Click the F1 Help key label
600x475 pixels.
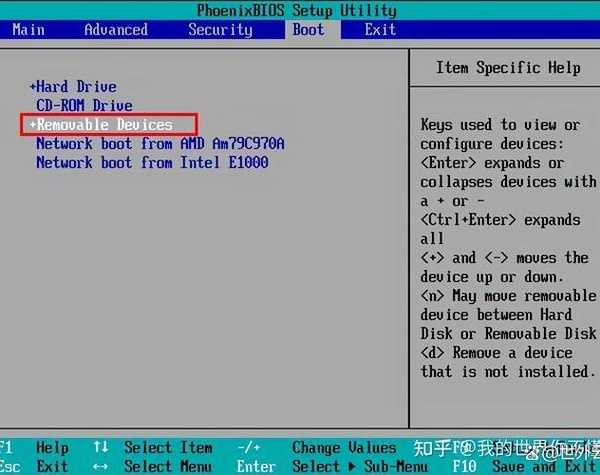click(8, 447)
